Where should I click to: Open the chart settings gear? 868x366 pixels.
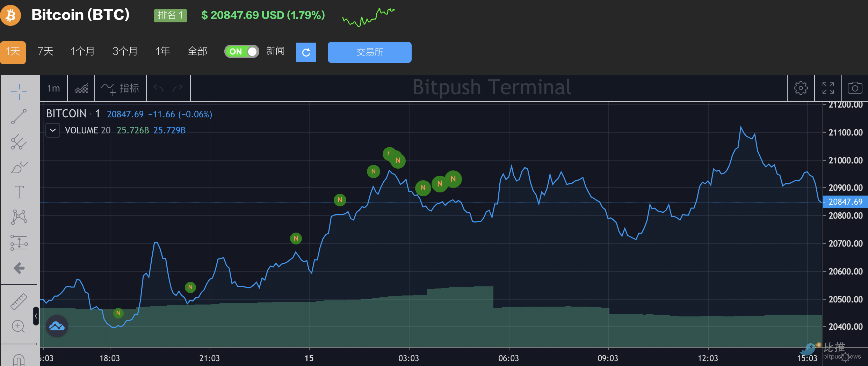click(x=801, y=88)
